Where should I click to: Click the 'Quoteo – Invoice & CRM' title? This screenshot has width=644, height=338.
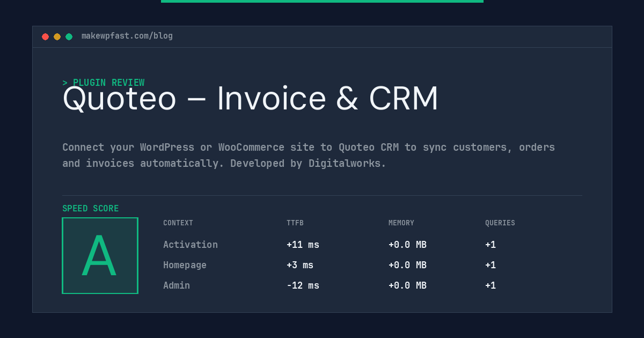click(x=251, y=99)
